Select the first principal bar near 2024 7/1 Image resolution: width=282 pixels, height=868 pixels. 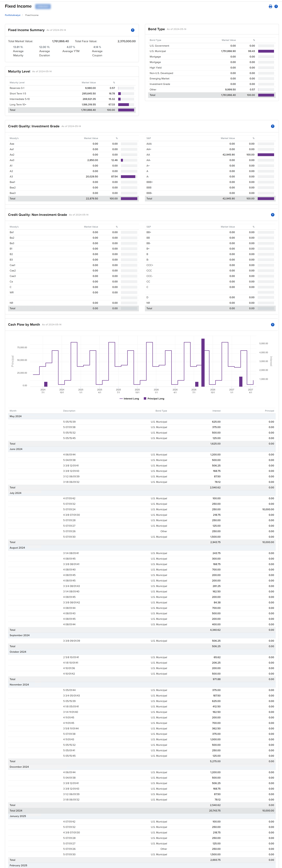(46, 384)
